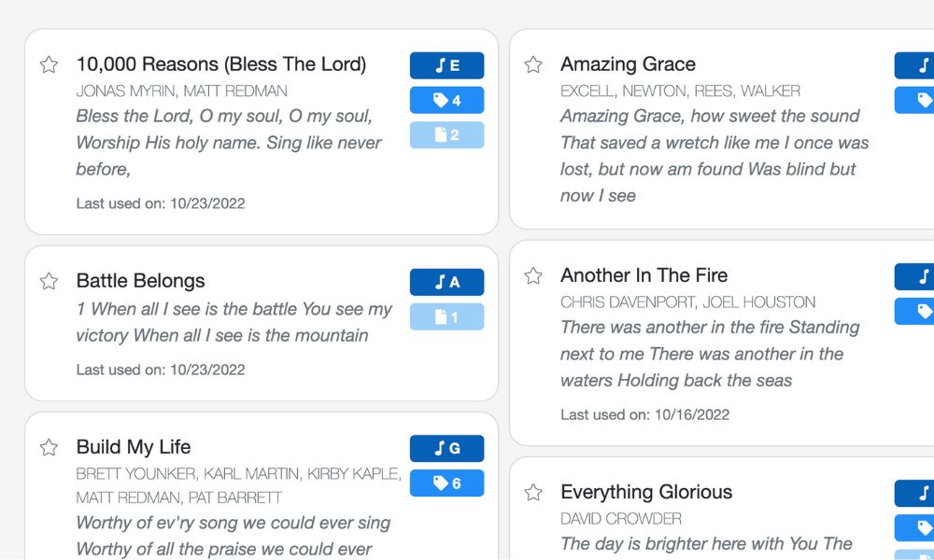934x560 pixels.
Task: Open the 4 tags badge on 10,000 Reasons
Action: click(446, 100)
